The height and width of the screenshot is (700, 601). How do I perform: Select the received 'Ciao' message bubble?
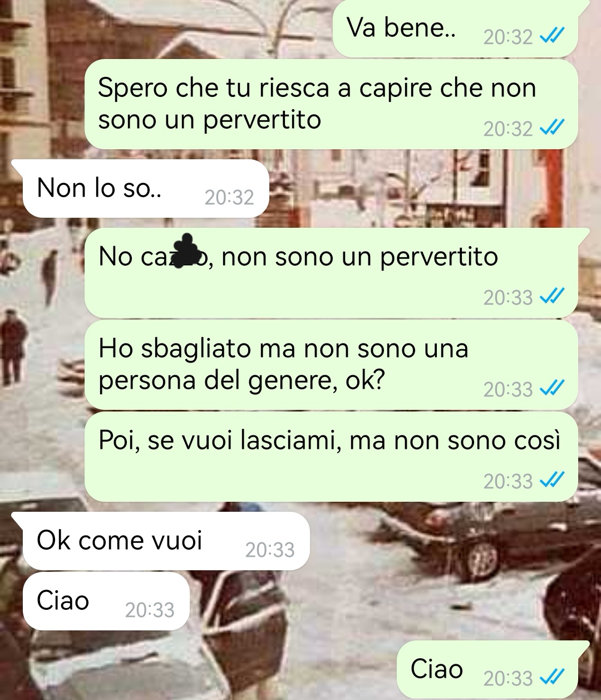coord(106,601)
